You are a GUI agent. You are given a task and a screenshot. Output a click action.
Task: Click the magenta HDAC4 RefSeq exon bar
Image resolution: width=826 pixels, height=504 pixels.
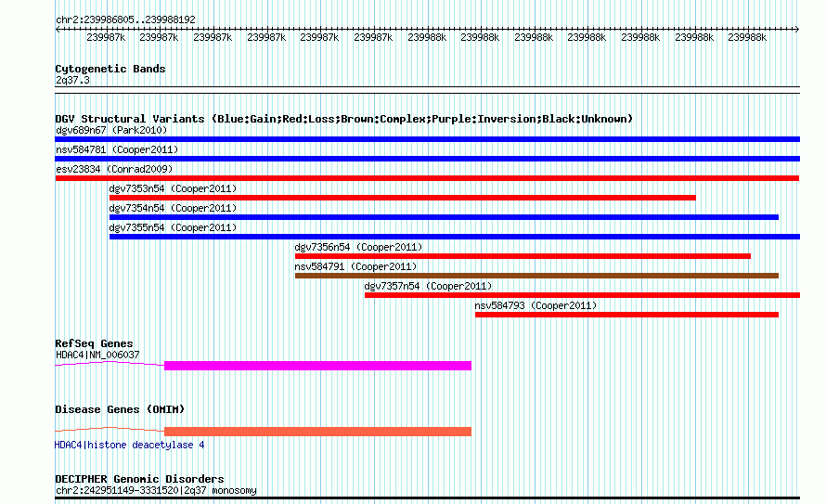(317, 366)
